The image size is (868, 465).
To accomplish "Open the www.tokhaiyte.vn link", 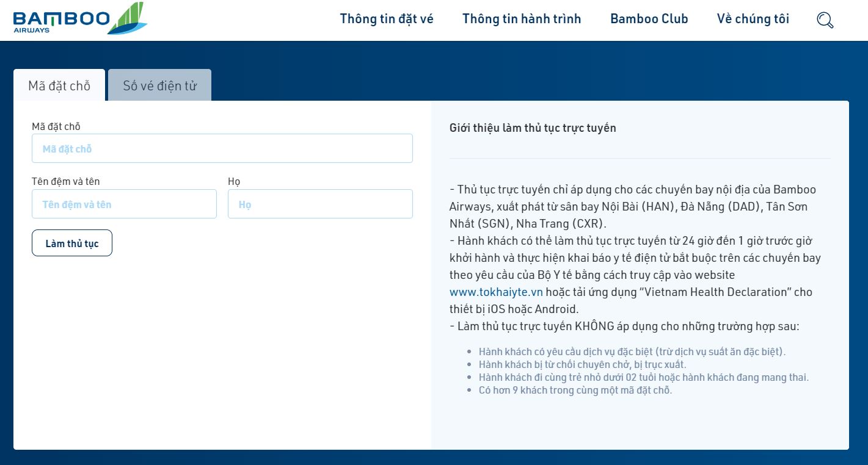I will (x=496, y=292).
